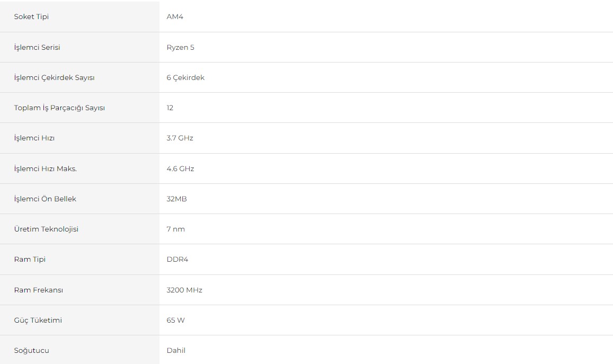Select the Dahil Soğutucu value
Image resolution: width=613 pixels, height=364 pixels.
(x=176, y=350)
